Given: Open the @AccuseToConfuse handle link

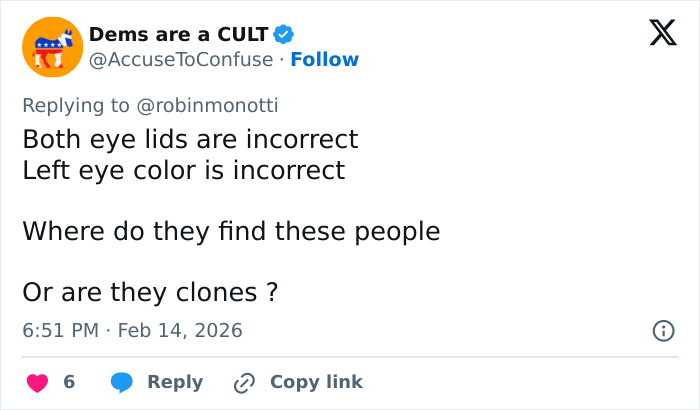Looking at the screenshot, I should click(181, 59).
